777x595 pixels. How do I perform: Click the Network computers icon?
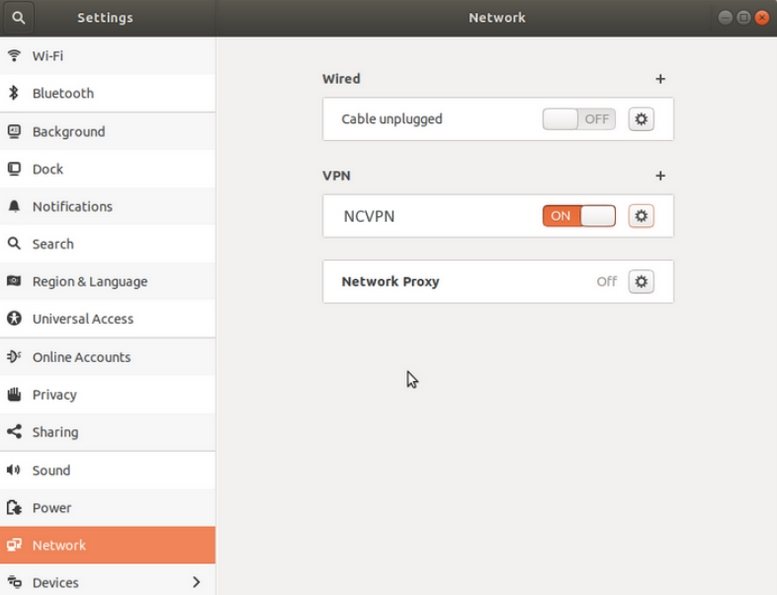pyautogui.click(x=14, y=545)
